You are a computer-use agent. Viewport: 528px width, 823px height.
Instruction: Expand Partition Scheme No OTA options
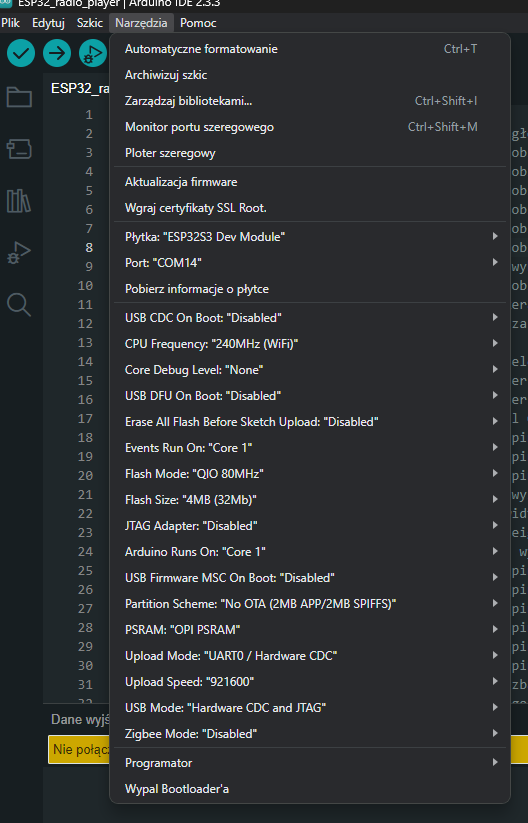pos(310,604)
